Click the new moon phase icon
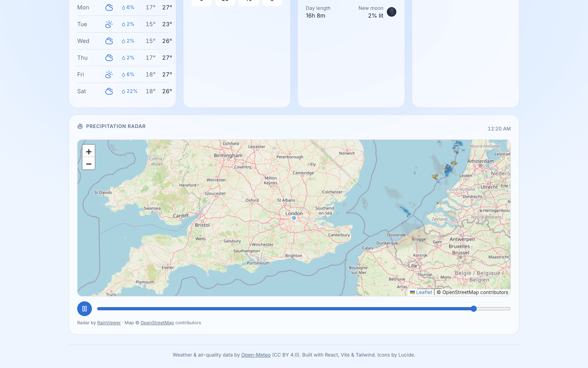The image size is (588, 368). click(x=391, y=12)
